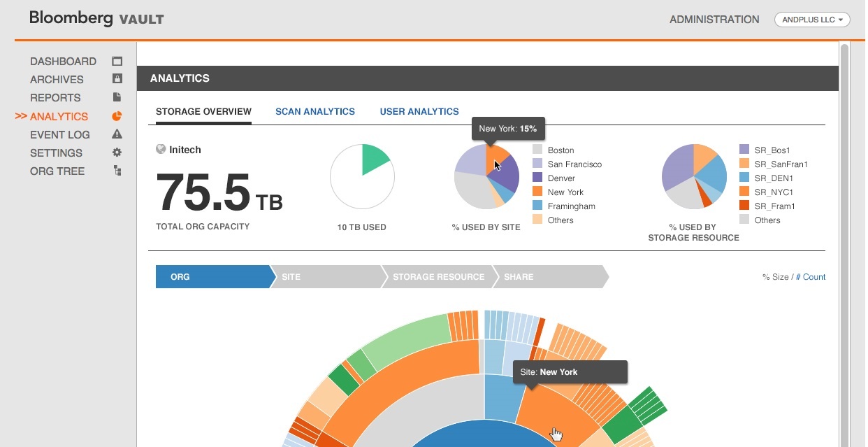Click the 10 TB Used pie chart

[x=362, y=177]
